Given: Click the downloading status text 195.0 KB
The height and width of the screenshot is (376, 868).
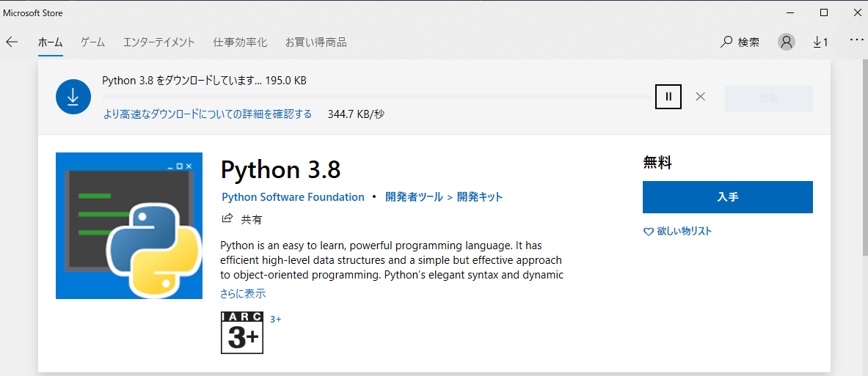Looking at the screenshot, I should point(204,81).
